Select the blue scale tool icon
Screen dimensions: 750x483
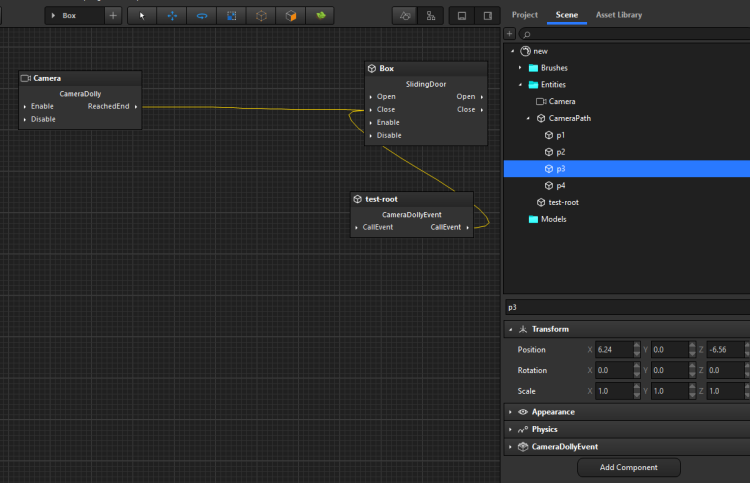(x=232, y=16)
